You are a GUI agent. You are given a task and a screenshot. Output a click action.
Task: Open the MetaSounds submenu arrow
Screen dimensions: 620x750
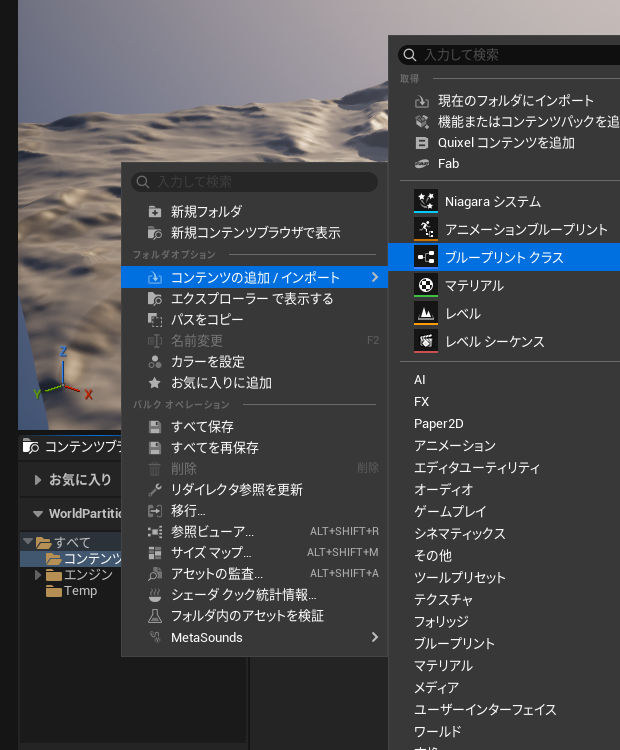(x=375, y=637)
